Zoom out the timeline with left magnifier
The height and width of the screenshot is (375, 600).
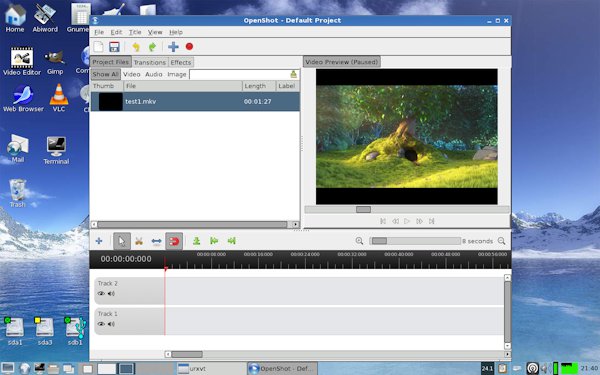point(359,241)
